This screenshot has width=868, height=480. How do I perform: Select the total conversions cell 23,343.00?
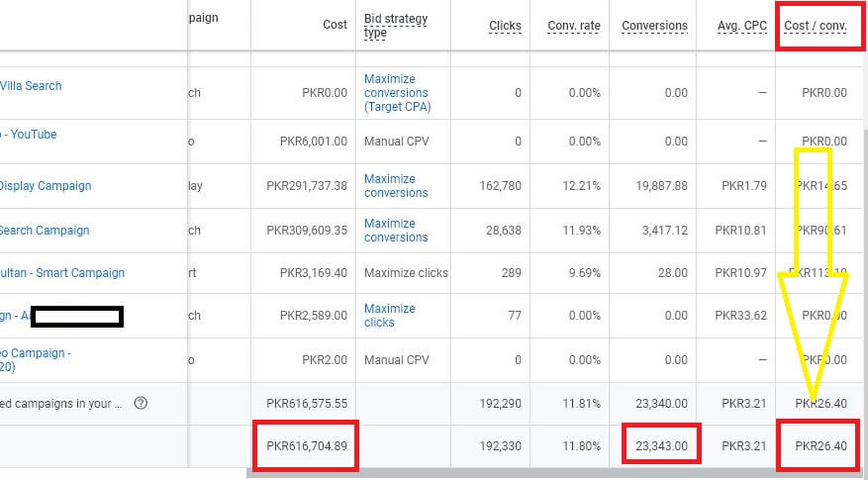[x=660, y=446]
